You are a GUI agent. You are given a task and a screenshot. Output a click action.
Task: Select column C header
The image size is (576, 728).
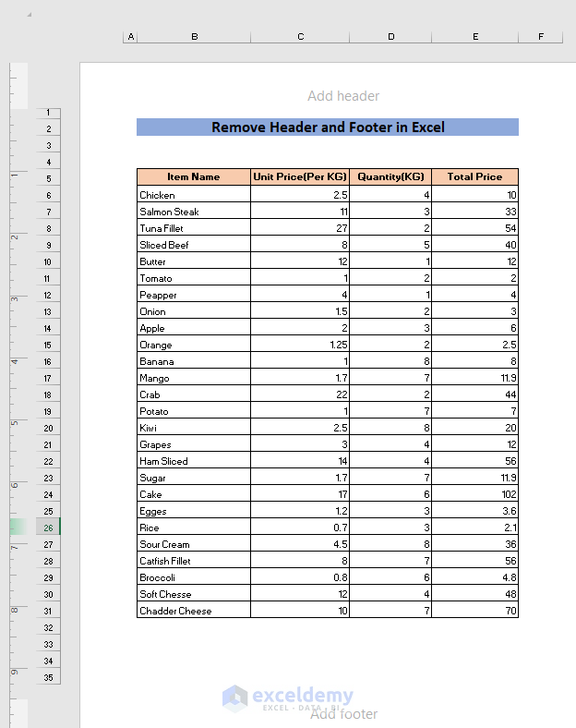pyautogui.click(x=301, y=37)
